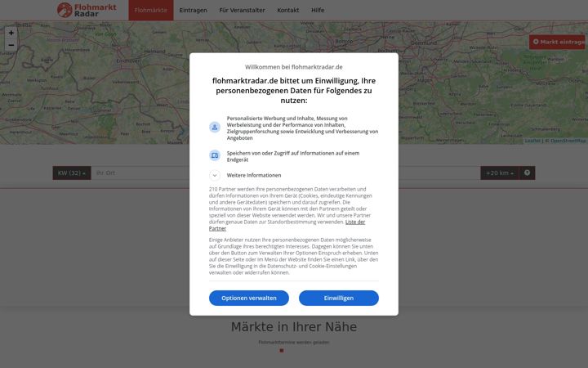Click the Willkommen bei flohmarktradar.de text
The width and height of the screenshot is (588, 368).
pos(294,67)
